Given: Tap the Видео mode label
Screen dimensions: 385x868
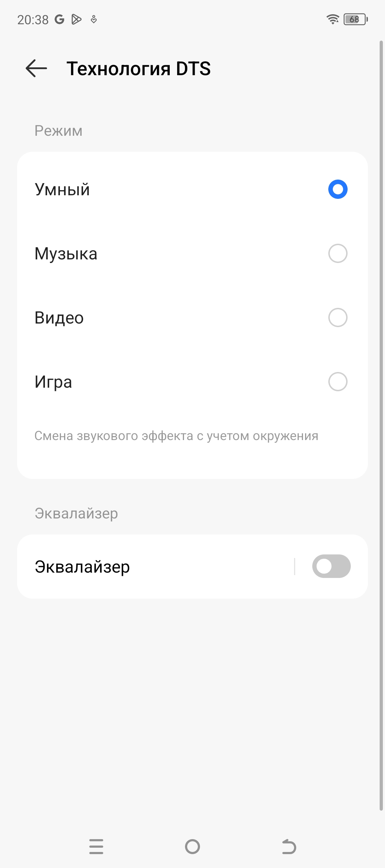Looking at the screenshot, I should [59, 318].
